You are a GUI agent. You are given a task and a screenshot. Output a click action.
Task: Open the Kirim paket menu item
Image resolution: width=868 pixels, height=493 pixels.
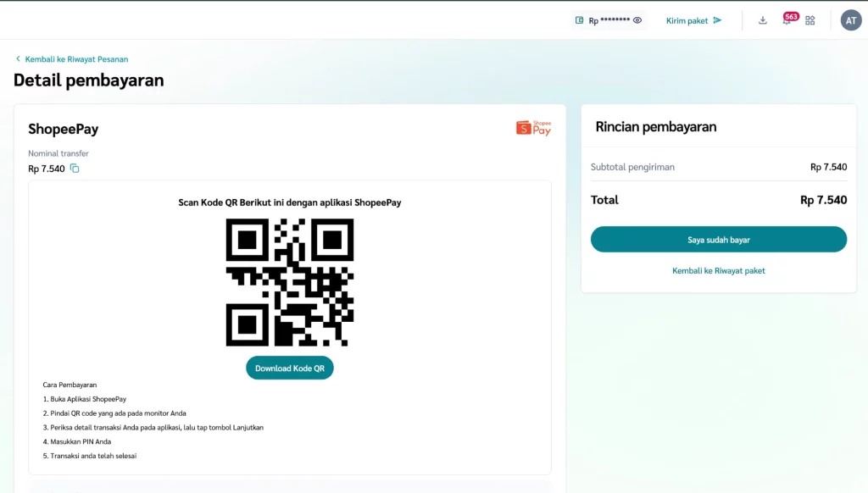tap(687, 20)
